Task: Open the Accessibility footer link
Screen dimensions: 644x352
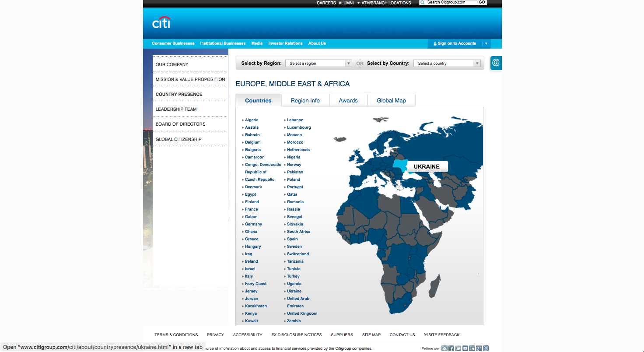Action: 248,335
